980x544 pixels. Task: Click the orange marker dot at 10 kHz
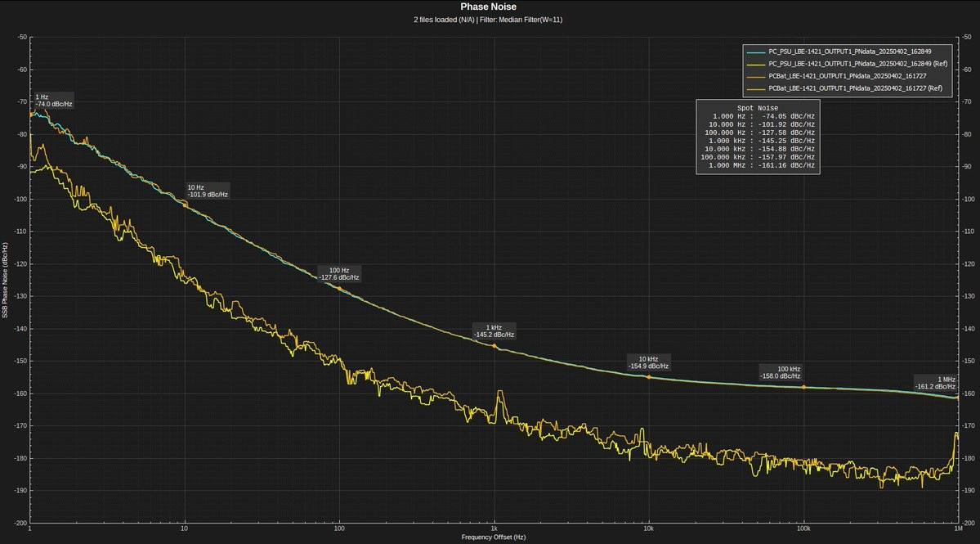[649, 377]
